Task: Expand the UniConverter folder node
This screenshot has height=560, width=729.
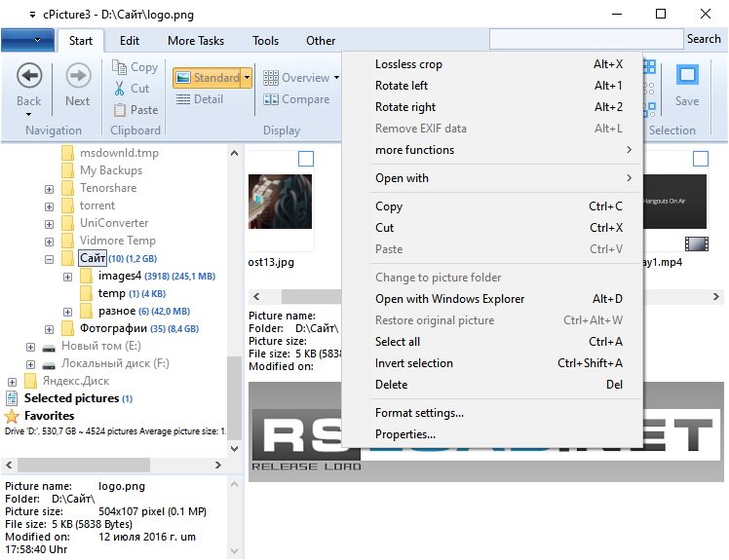Action: [49, 224]
